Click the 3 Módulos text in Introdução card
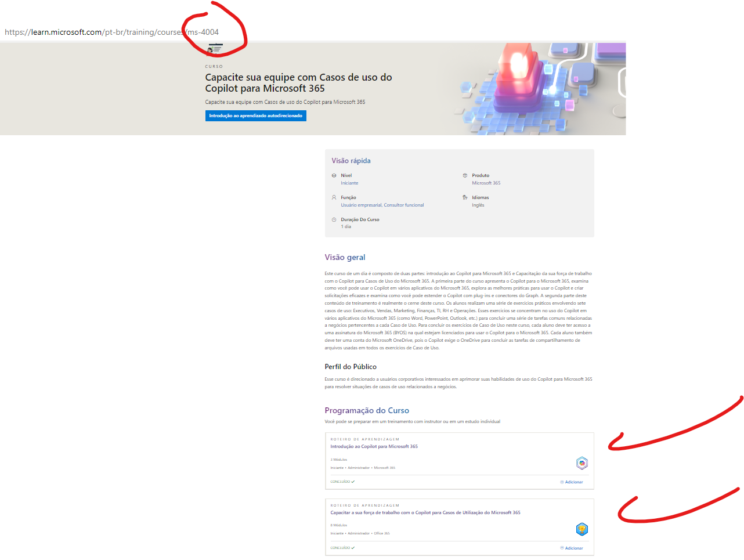 [x=339, y=460]
